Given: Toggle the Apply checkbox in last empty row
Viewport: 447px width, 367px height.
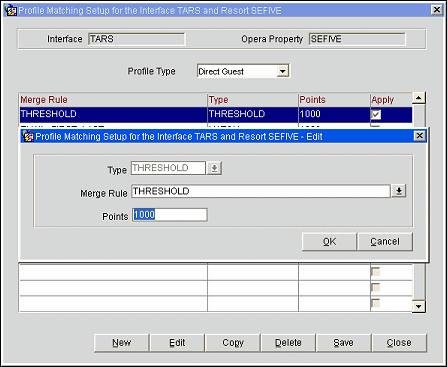Looking at the screenshot, I should 376,304.
